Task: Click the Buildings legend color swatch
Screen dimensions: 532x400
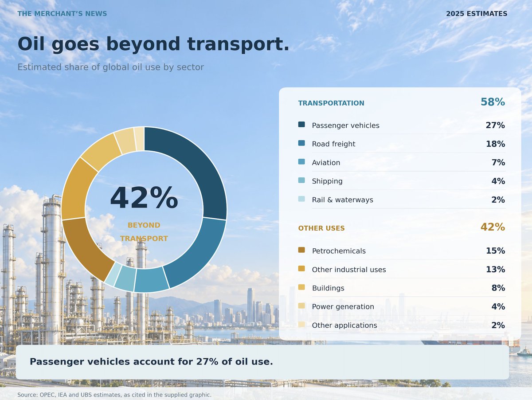Action: click(301, 288)
